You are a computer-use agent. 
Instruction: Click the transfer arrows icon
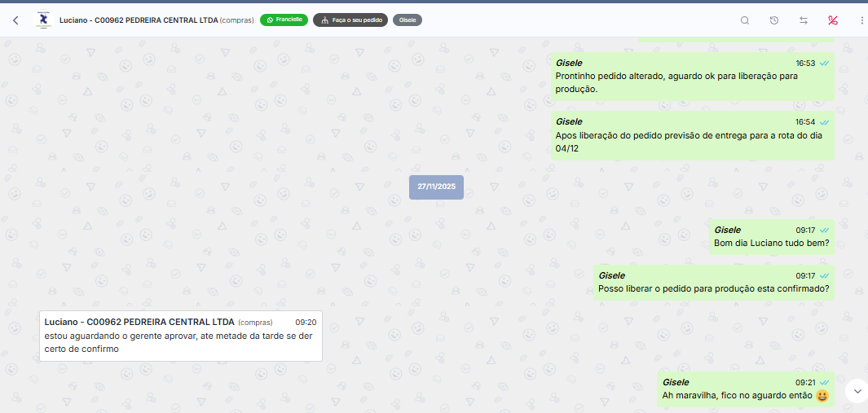804,20
